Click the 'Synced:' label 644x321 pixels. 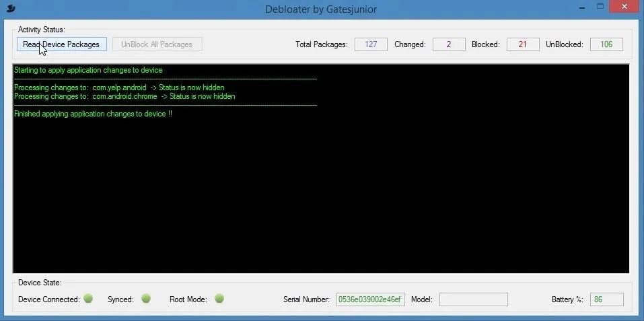click(120, 299)
